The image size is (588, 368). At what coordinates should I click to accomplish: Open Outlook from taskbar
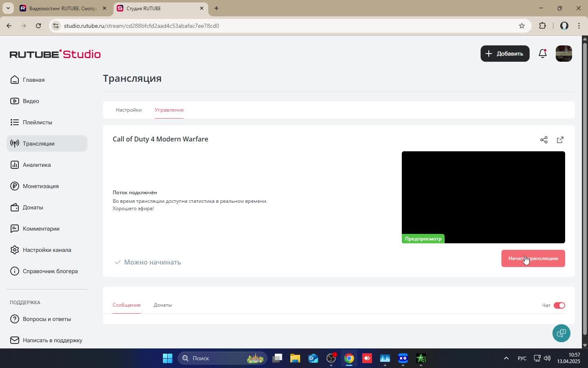pos(313,359)
